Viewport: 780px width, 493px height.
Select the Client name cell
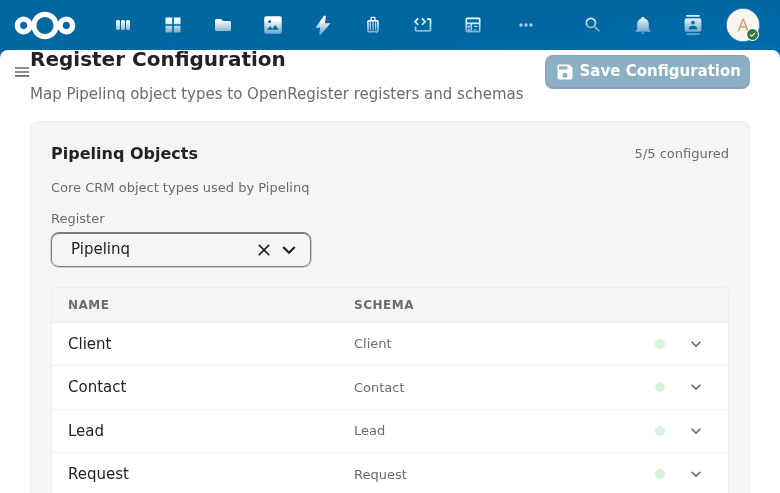tap(90, 344)
